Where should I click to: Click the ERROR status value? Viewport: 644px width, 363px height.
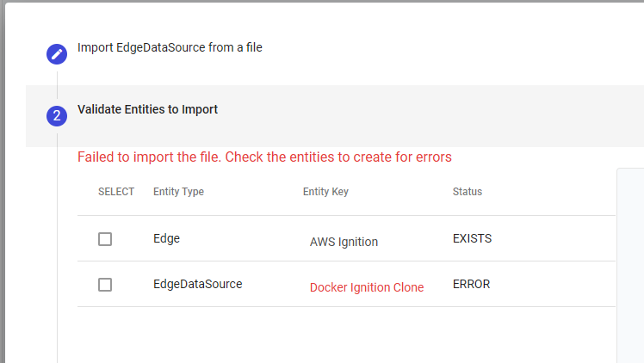coord(471,283)
